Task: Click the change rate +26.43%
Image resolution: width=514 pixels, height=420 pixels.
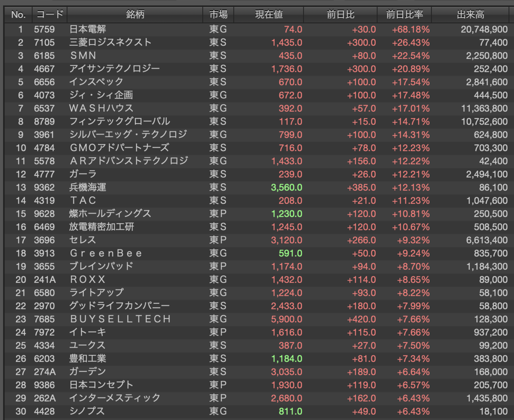Action: pos(410,42)
